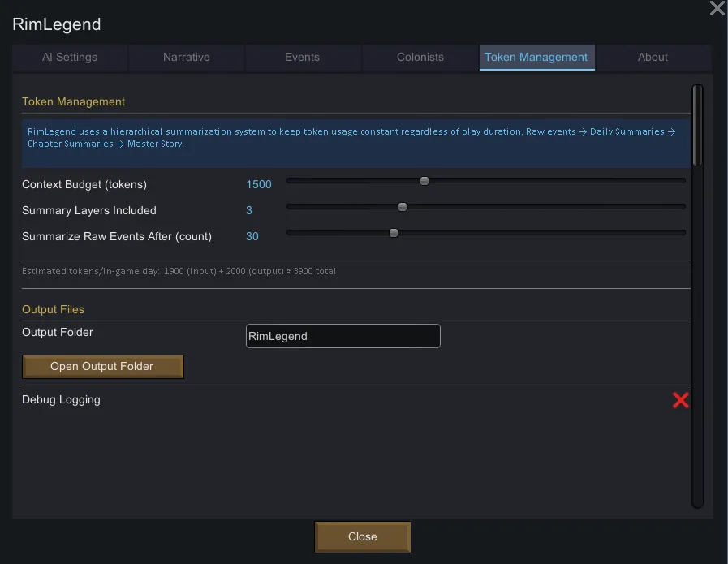Click the Close button at the bottom
Image resolution: width=728 pixels, height=564 pixels.
click(x=363, y=536)
